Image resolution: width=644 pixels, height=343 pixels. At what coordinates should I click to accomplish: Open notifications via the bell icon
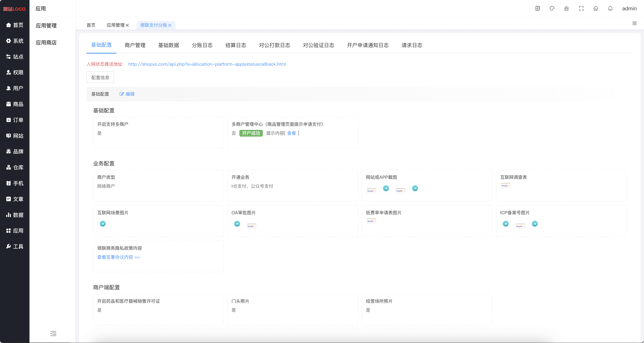pos(610,8)
